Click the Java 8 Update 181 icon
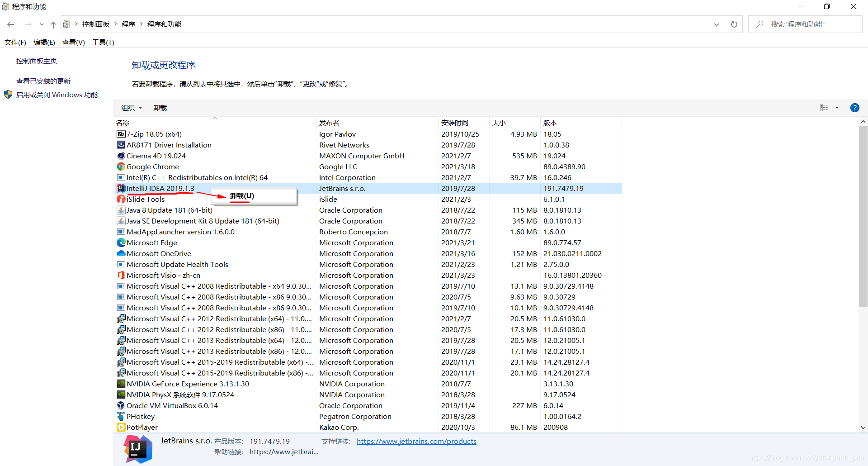 click(x=121, y=210)
